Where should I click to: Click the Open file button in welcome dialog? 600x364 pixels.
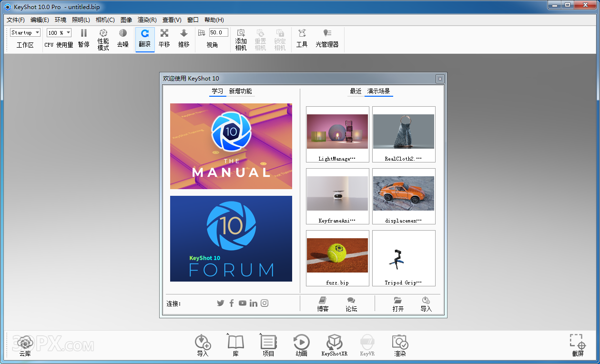[x=398, y=304]
